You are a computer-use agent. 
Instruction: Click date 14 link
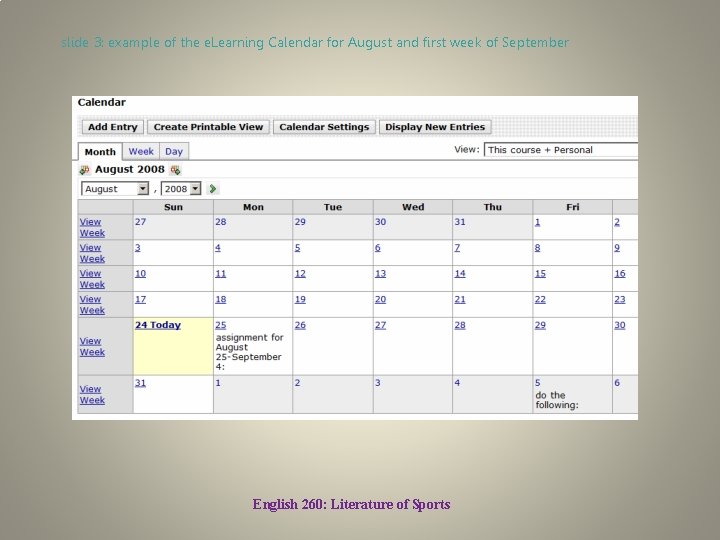coord(460,273)
